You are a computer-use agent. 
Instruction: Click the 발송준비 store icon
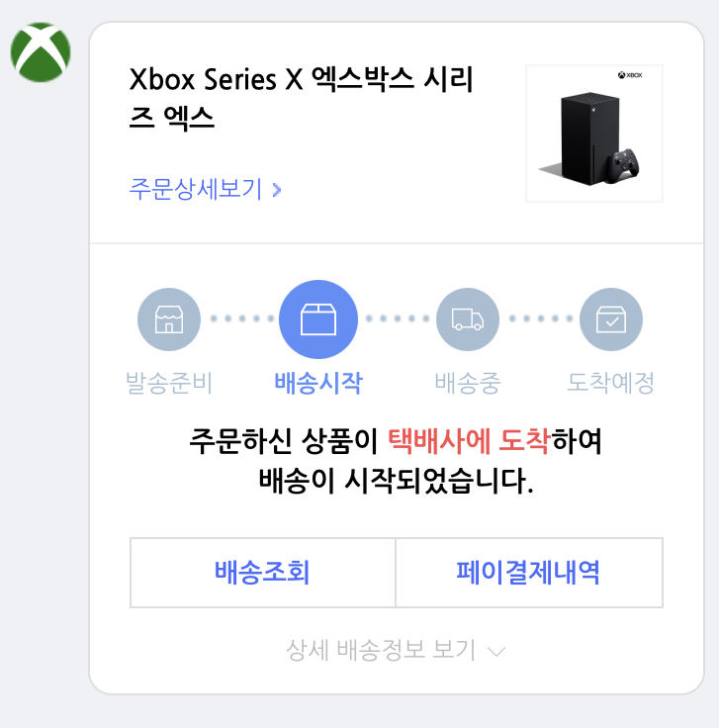(169, 319)
